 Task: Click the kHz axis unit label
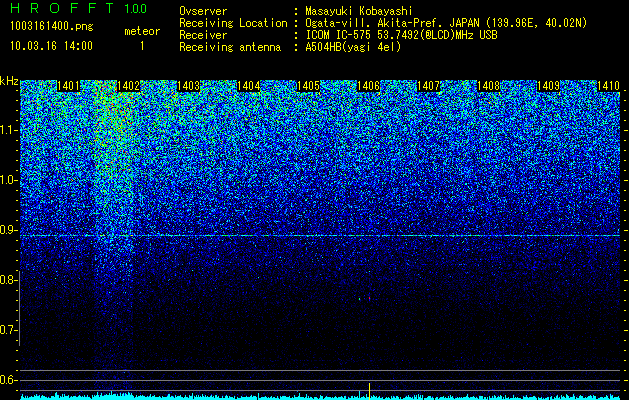9,81
